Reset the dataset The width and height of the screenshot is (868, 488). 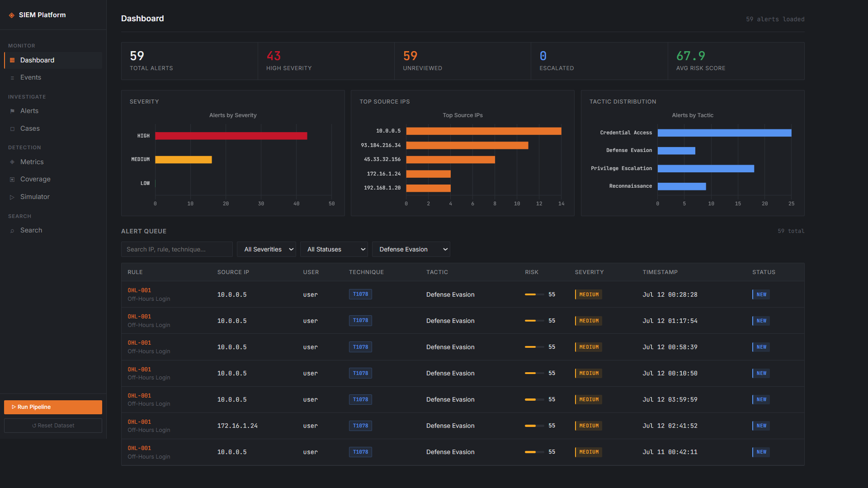point(53,426)
